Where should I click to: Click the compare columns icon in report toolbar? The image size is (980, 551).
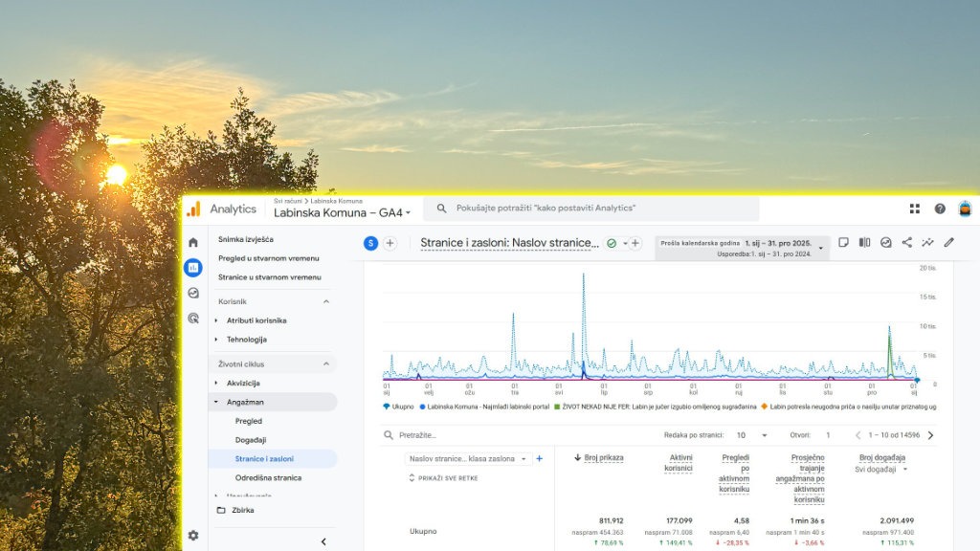pyautogui.click(x=864, y=243)
